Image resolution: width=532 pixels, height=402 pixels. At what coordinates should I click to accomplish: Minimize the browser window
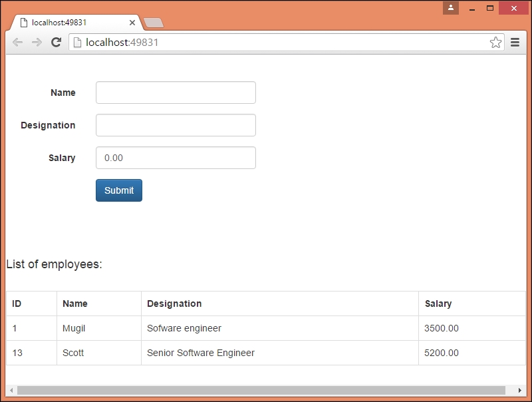pyautogui.click(x=472, y=8)
